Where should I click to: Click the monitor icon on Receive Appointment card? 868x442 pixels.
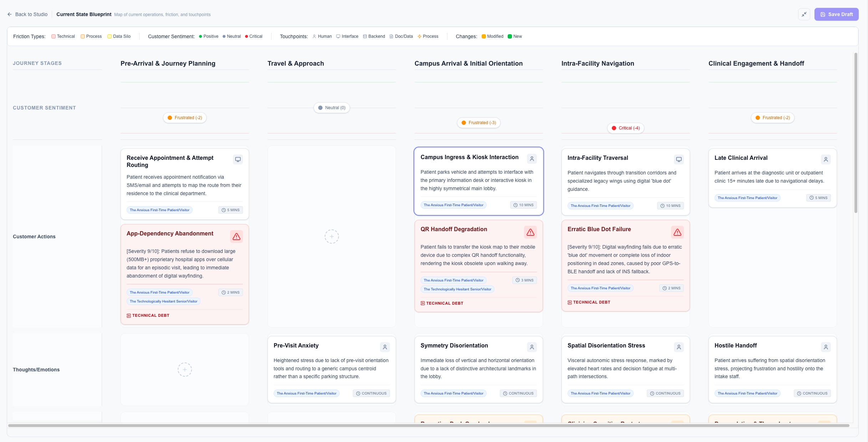(x=238, y=159)
